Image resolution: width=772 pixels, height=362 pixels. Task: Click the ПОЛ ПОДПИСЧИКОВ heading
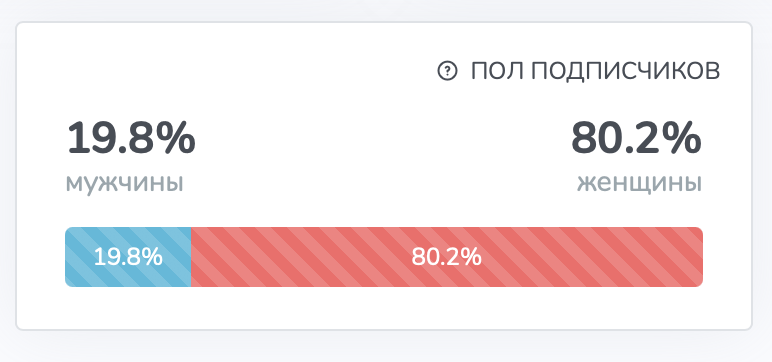pyautogui.click(x=595, y=71)
